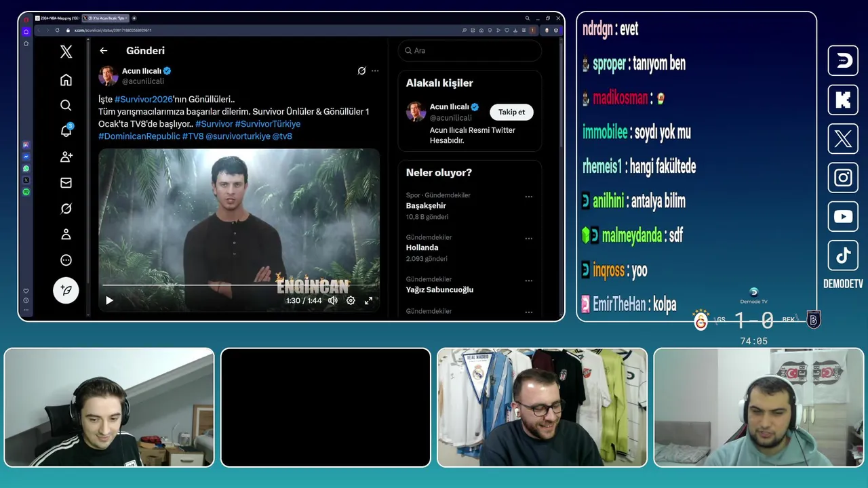This screenshot has width=868, height=488.
Task: Click Grok icon on Acun Ilıcalı's post
Action: 362,70
